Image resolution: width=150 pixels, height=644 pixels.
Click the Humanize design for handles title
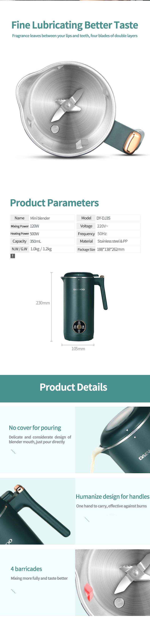coord(112,497)
